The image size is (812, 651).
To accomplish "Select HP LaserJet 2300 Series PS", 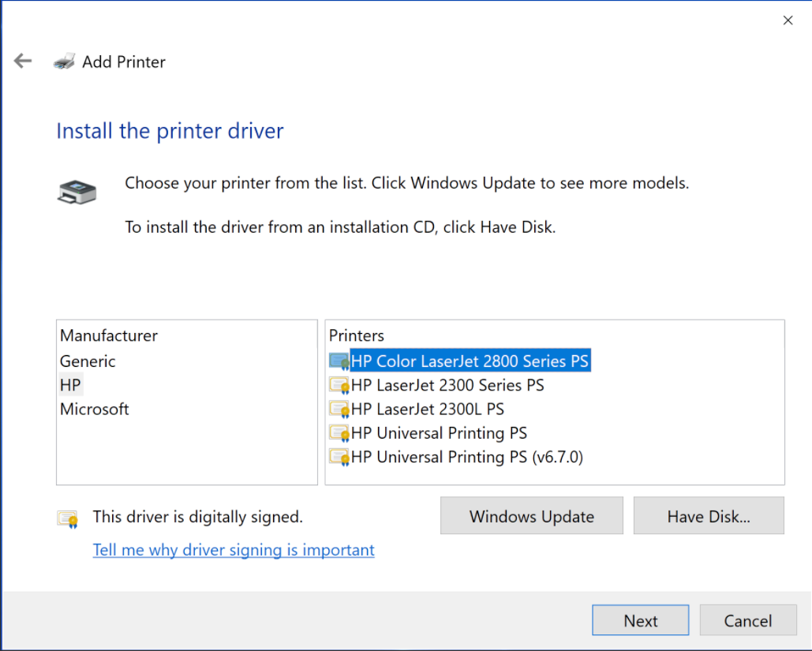I will pyautogui.click(x=447, y=385).
